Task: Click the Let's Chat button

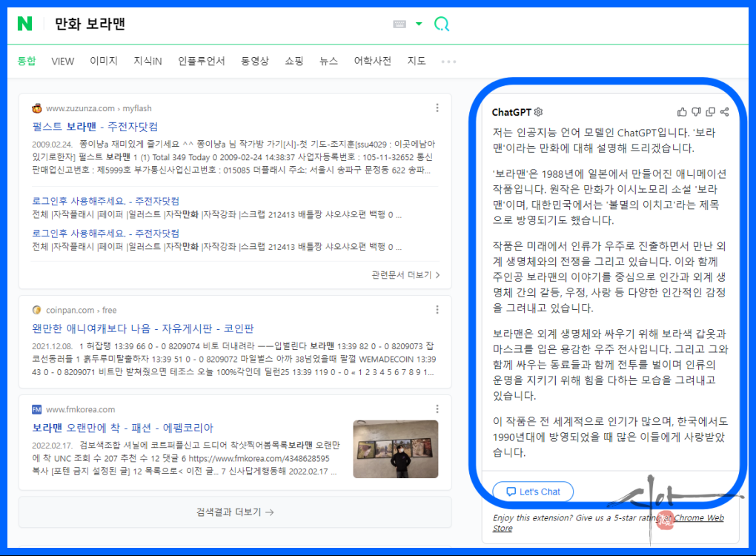Action: [x=533, y=492]
